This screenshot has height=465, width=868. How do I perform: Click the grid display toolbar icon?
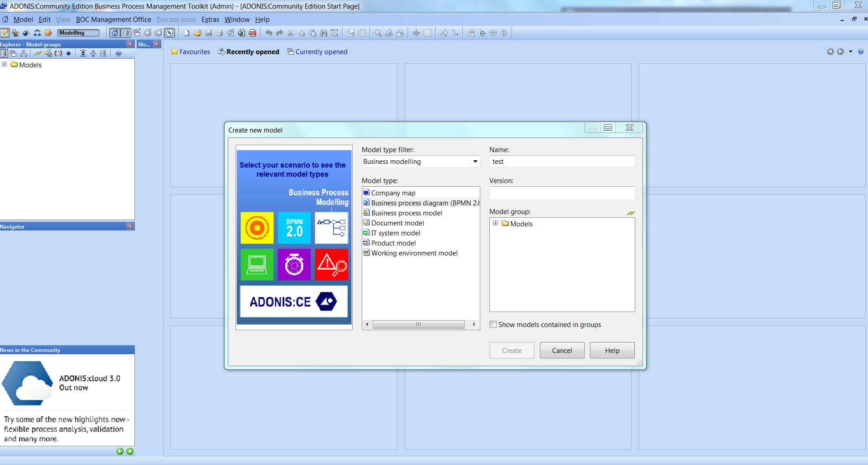tap(427, 33)
